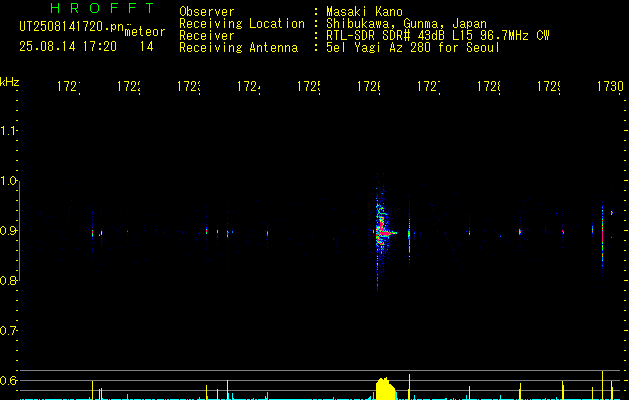Click the 0.6 frequency axis label

(x=8, y=380)
